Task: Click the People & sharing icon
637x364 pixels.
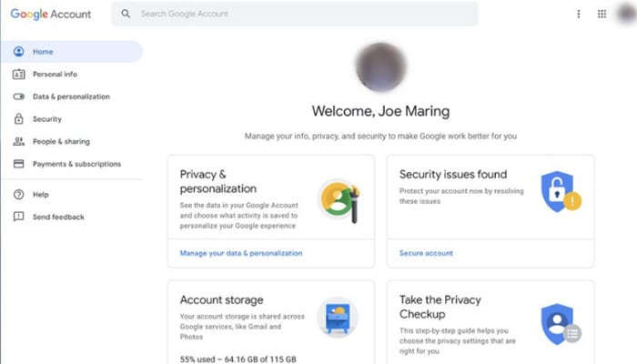Action: click(x=19, y=141)
